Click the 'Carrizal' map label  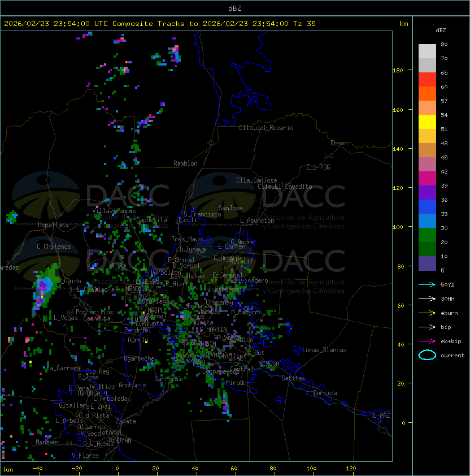point(168,379)
